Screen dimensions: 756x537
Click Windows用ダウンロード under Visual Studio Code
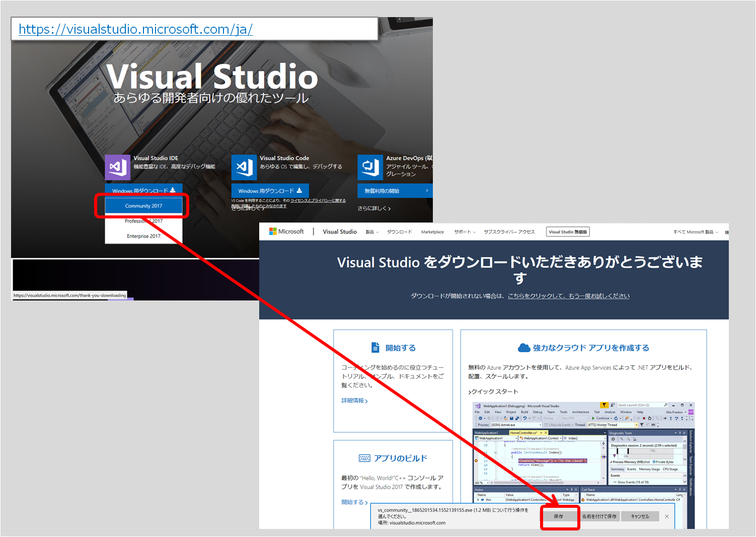pyautogui.click(x=270, y=191)
